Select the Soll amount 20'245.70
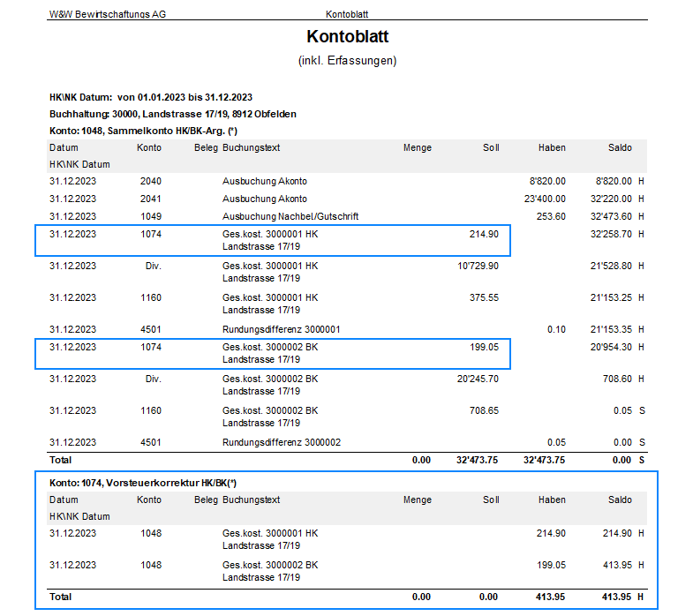 (478, 379)
